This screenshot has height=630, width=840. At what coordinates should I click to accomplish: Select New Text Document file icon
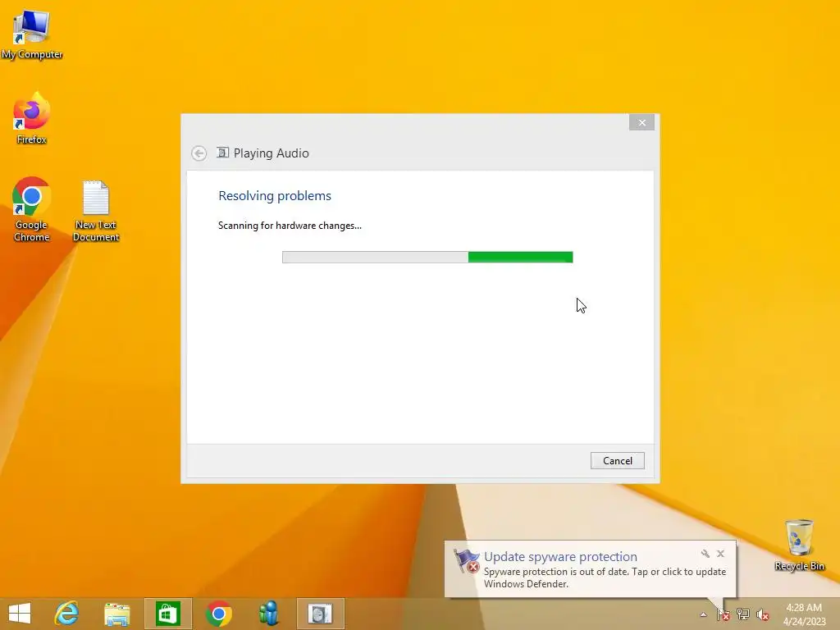pos(96,211)
